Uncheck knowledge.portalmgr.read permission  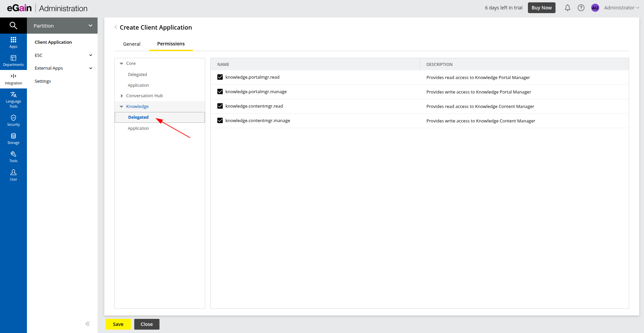click(x=220, y=77)
